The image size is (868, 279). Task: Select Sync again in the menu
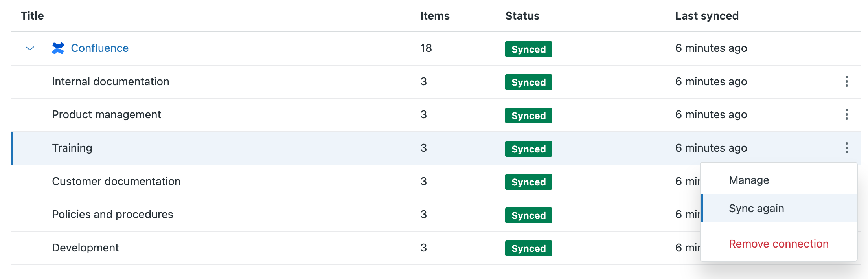[x=756, y=208]
